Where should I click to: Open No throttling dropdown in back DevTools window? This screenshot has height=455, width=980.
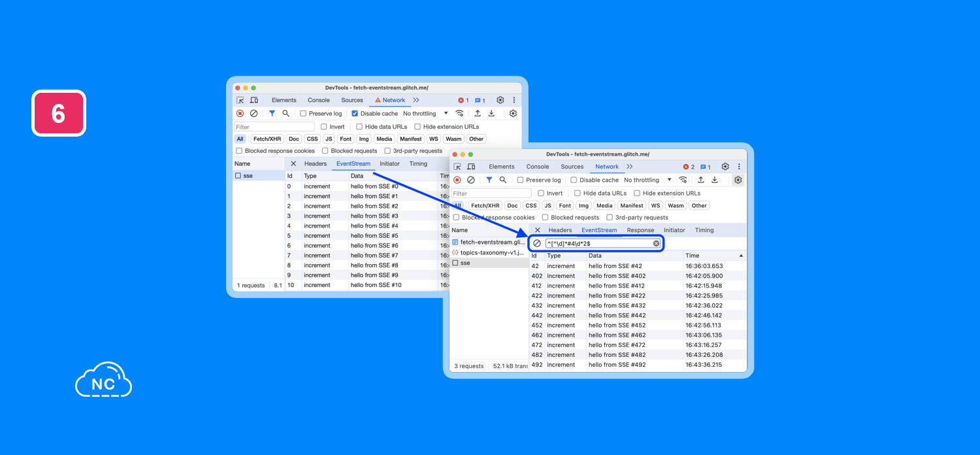coord(426,114)
